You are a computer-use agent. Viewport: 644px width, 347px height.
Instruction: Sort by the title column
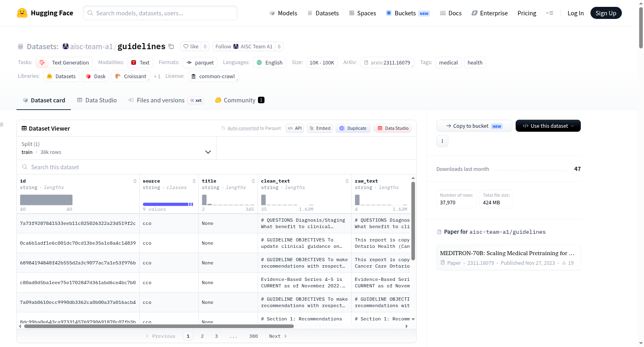click(253, 181)
